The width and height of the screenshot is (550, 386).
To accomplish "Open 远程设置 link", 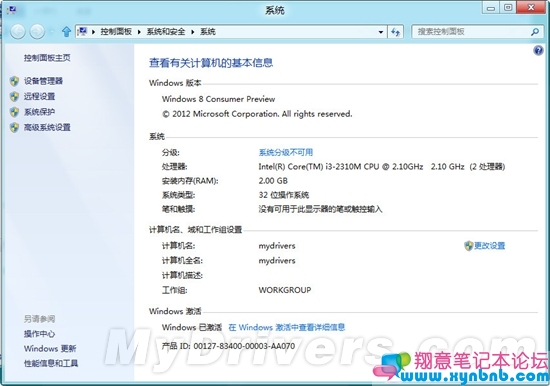I will coord(39,96).
